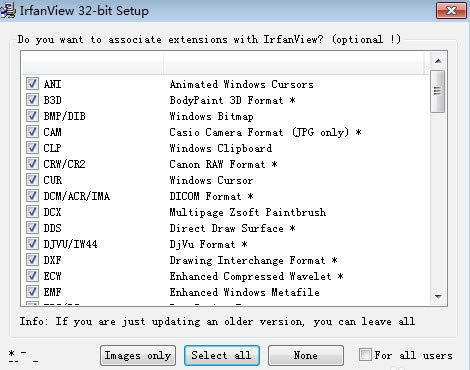Click the scrollbar down arrow
This screenshot has height=370, width=470.
coord(438,296)
